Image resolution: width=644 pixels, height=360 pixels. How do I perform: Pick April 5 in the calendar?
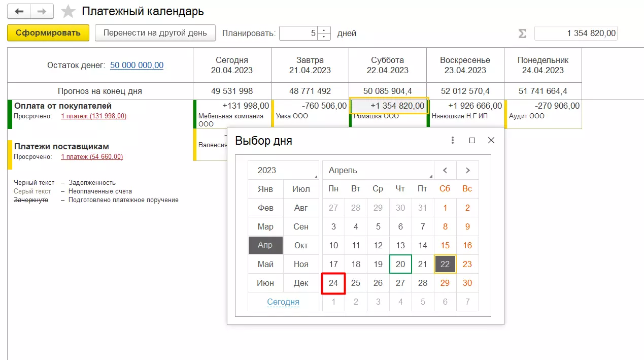(x=378, y=226)
